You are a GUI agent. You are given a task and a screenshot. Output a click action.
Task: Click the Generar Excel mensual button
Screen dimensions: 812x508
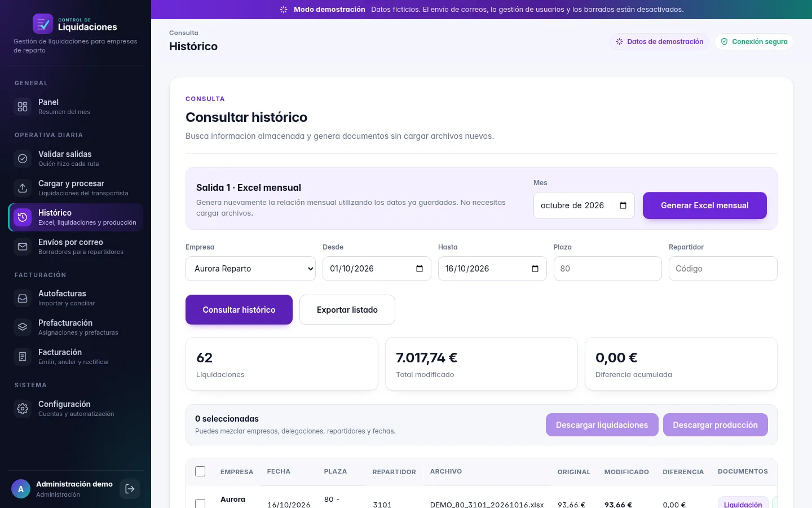pos(705,205)
